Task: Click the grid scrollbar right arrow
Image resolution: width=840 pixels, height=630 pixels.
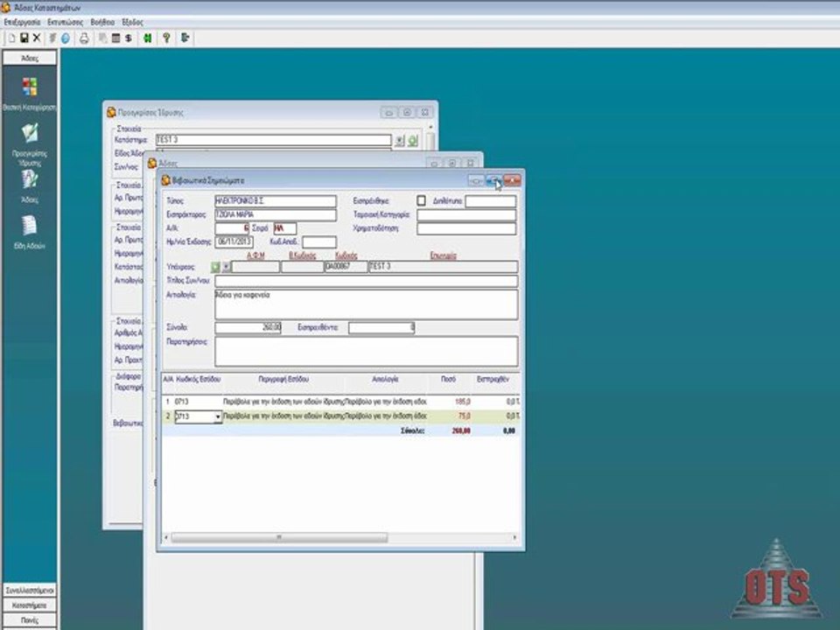Action: pyautogui.click(x=514, y=537)
